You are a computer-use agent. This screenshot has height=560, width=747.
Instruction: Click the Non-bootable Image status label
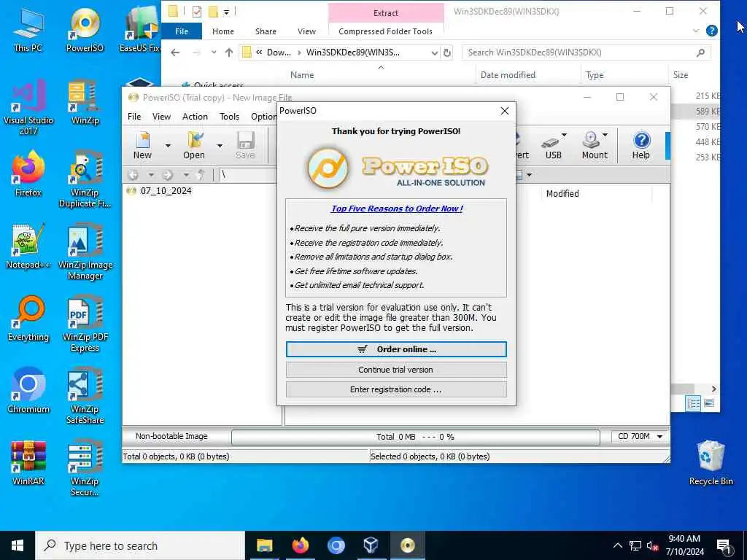[x=171, y=436]
